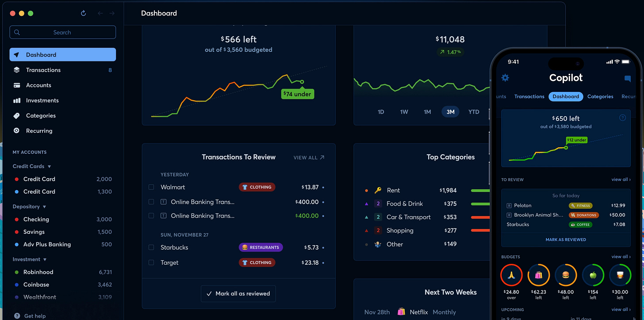Image resolution: width=644 pixels, height=320 pixels.
Task: Open the Adv Plus Banking account row
Action: (63, 244)
